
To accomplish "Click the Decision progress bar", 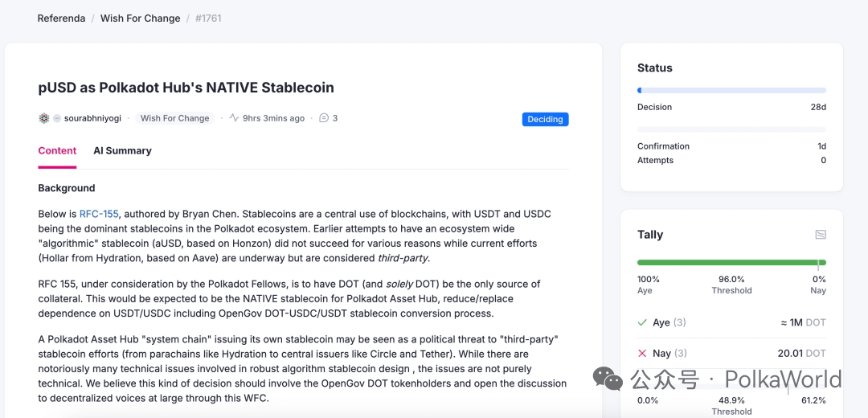I will 732,90.
